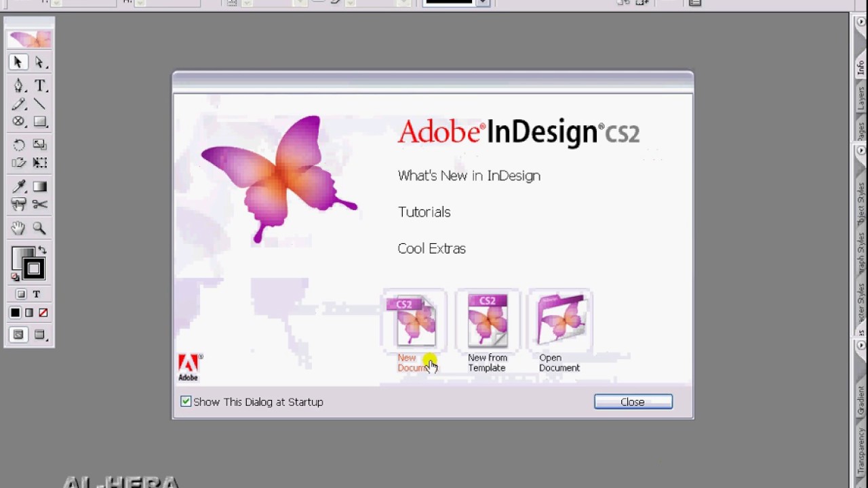This screenshot has width=868, height=488.
Task: Select the Eyedropper tool
Action: pyautogui.click(x=18, y=186)
